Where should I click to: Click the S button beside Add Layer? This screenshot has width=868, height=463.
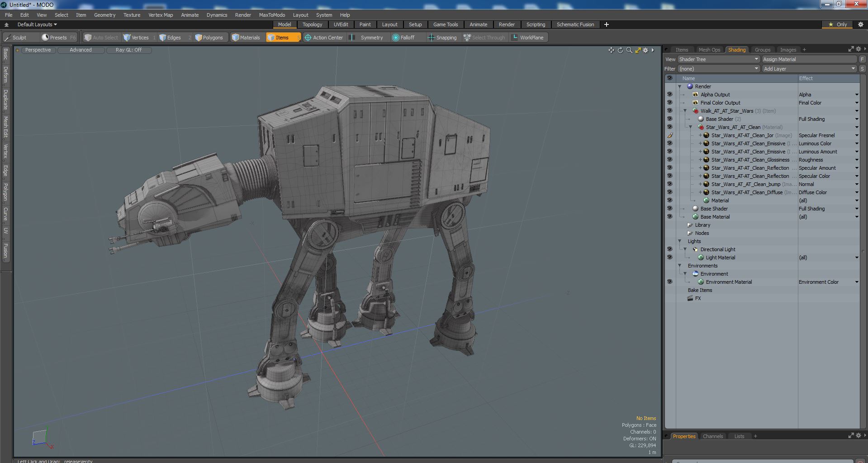862,69
